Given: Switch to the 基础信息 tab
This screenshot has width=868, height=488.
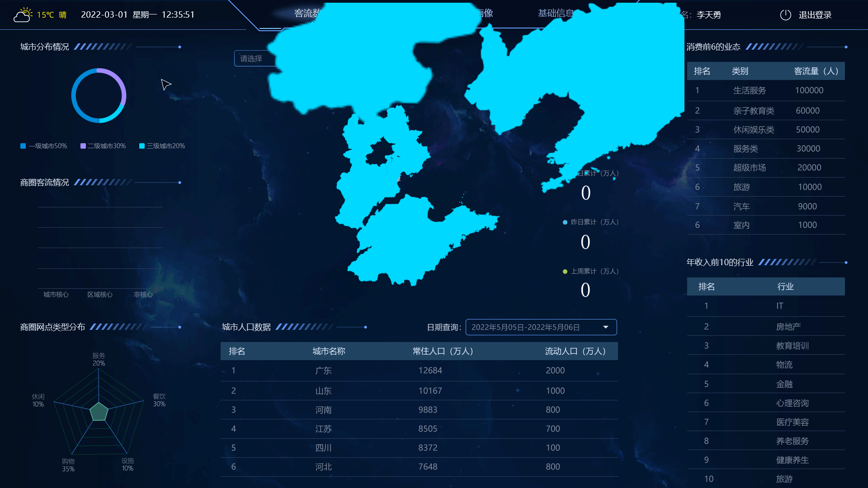Looking at the screenshot, I should coord(555,14).
